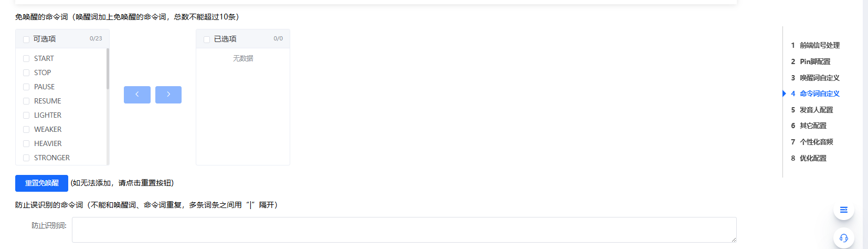
Task: Click the move-right arrow transfer button
Action: click(x=168, y=95)
